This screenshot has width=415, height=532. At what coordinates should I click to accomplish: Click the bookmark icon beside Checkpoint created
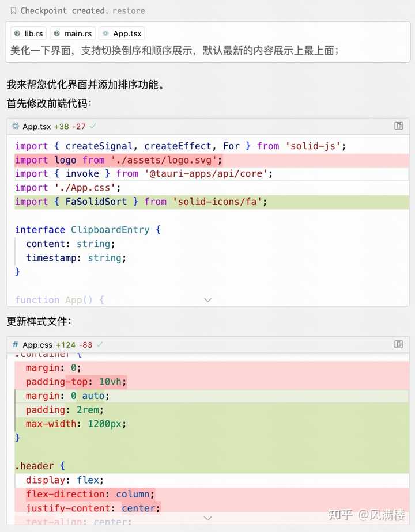(x=13, y=10)
